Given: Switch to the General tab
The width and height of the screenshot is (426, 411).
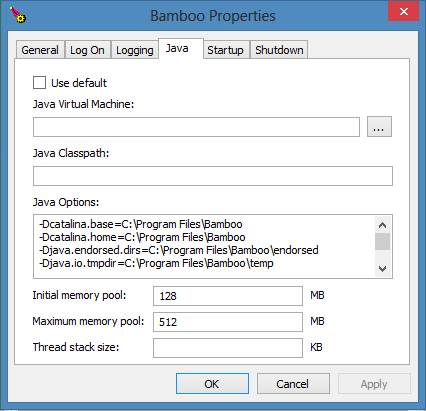Looking at the screenshot, I should pos(40,50).
